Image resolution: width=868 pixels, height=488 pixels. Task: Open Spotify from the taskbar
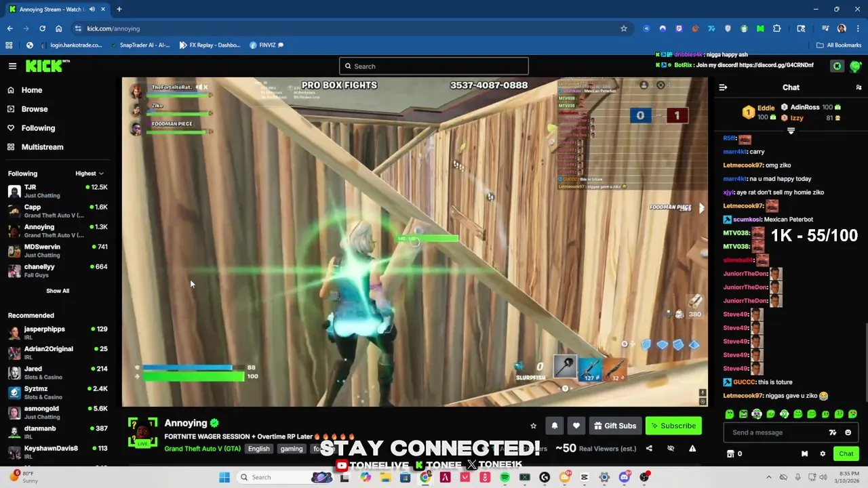(505, 478)
